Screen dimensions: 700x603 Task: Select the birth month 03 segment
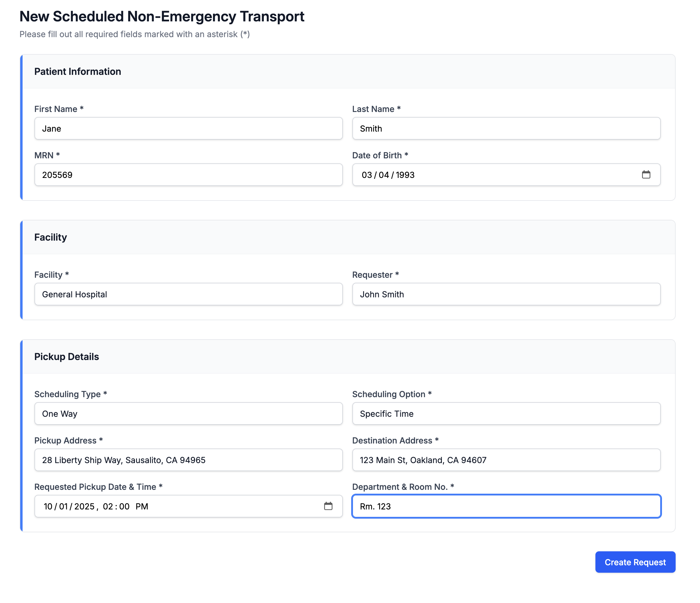coord(367,175)
